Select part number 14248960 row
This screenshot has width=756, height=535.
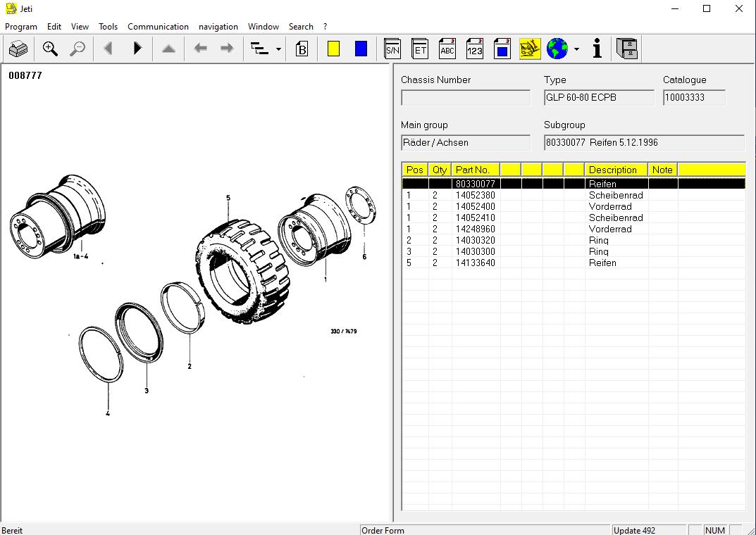pos(574,229)
